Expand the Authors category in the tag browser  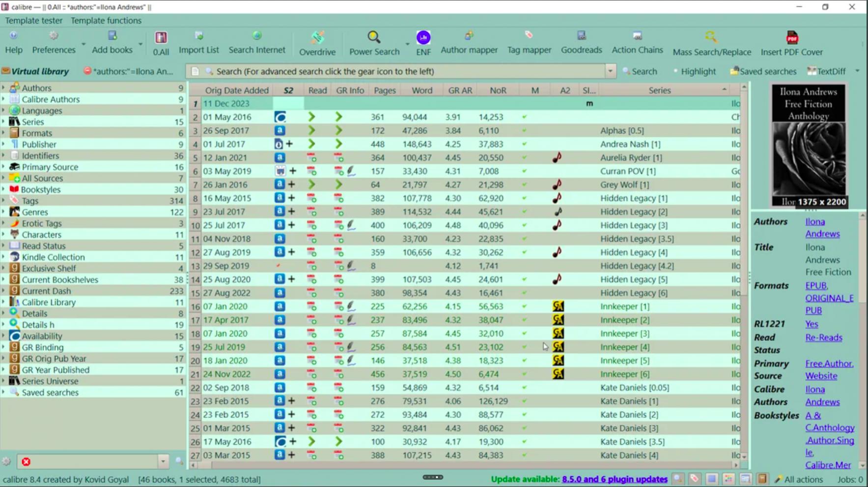click(x=3, y=88)
